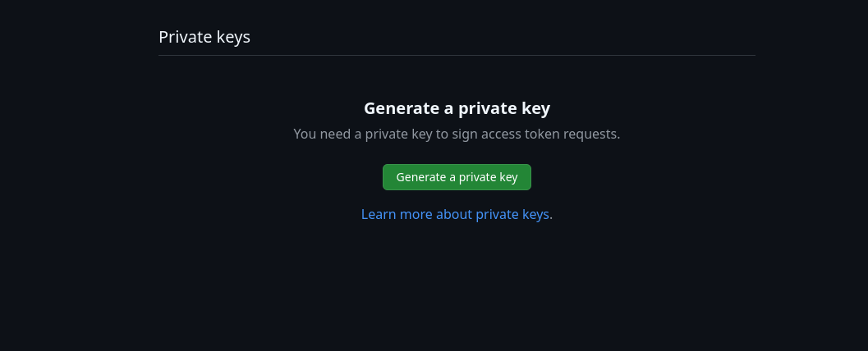The height and width of the screenshot is (351, 868).
Task: Follow the blue link about private keys
Action: pos(457,215)
